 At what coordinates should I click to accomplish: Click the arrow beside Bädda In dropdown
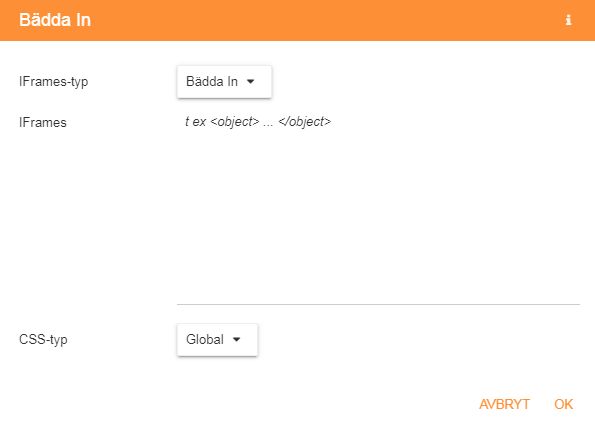click(250, 82)
